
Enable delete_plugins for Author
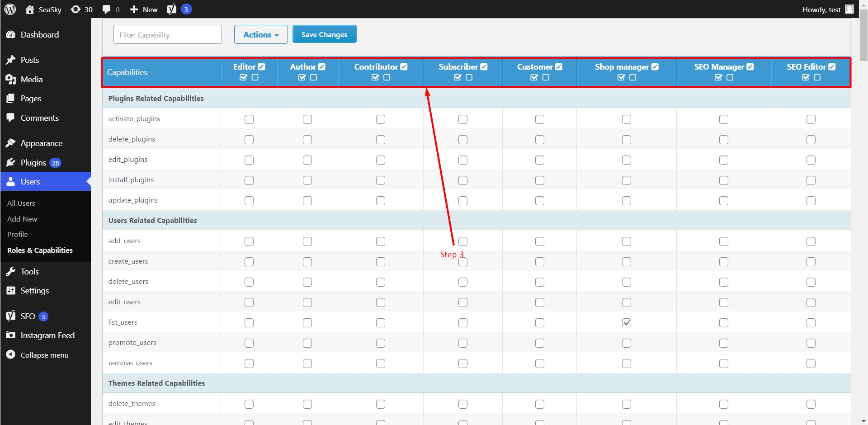[307, 140]
